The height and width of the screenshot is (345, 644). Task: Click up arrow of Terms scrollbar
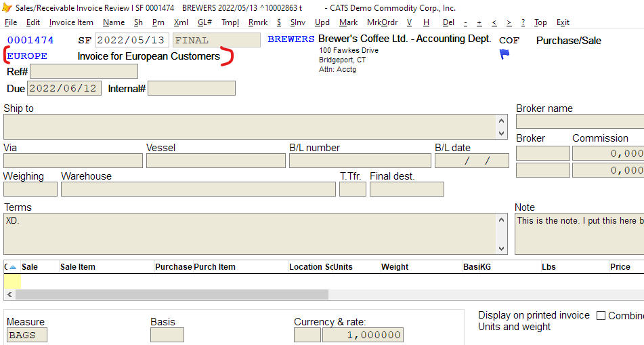coord(501,220)
